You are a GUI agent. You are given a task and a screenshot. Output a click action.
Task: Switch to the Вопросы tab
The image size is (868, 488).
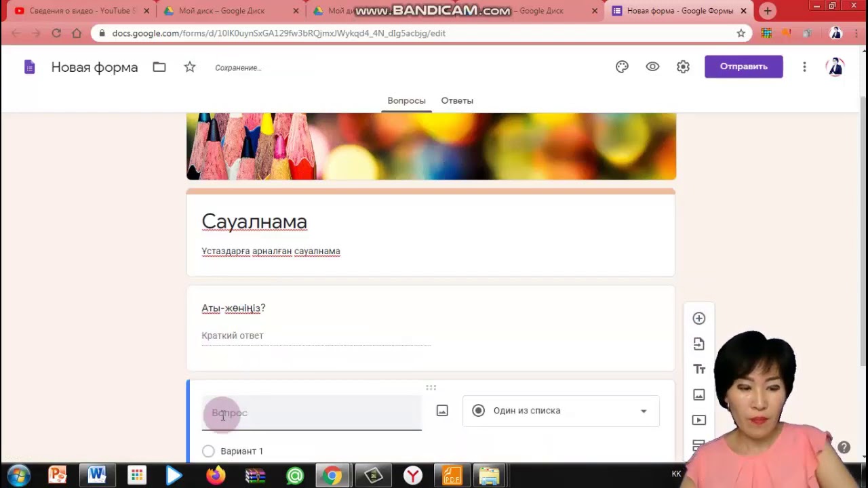pyautogui.click(x=406, y=100)
